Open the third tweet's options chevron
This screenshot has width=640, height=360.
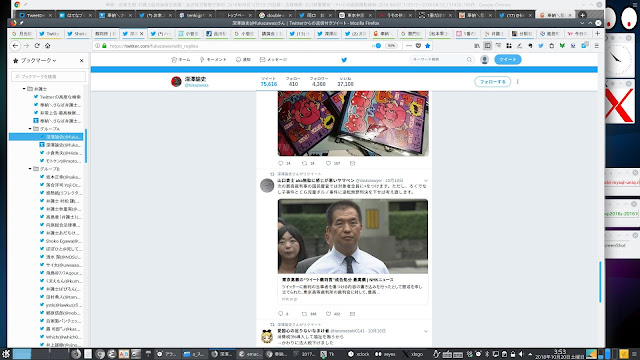click(x=426, y=331)
